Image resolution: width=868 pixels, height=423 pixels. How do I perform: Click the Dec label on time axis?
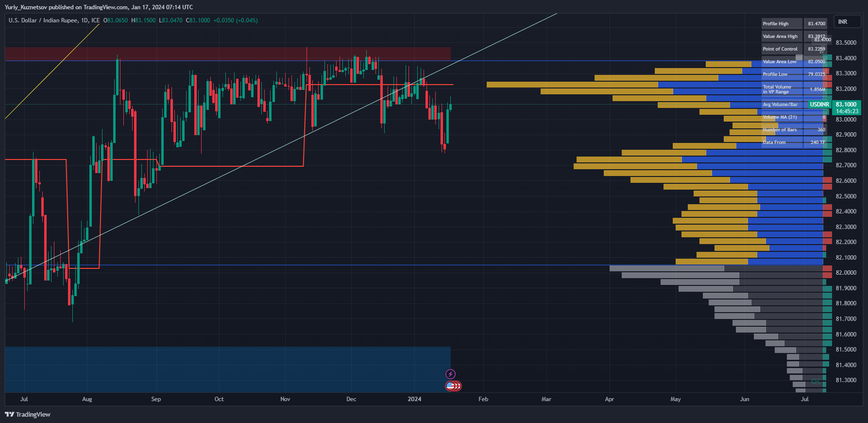(351, 399)
